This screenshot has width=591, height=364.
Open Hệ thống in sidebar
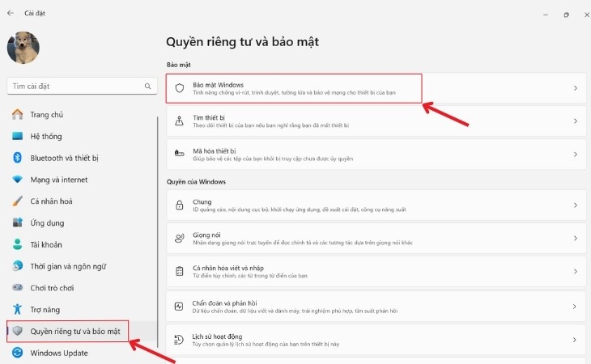(45, 137)
